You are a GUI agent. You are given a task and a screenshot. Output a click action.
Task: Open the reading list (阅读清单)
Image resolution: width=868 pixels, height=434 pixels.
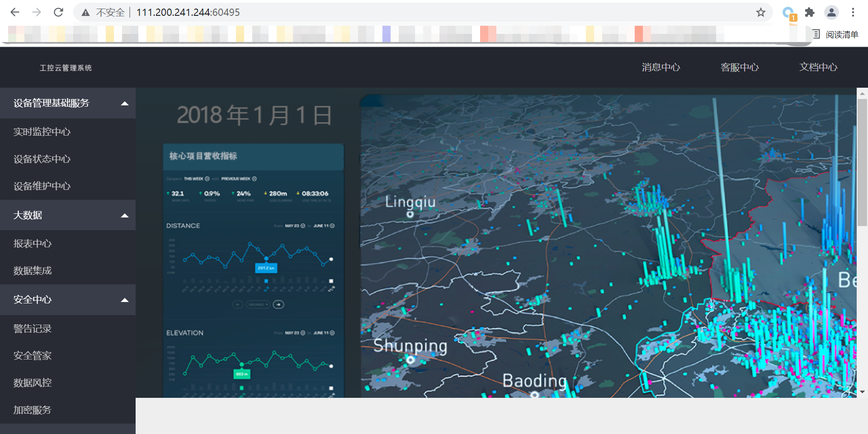[835, 34]
